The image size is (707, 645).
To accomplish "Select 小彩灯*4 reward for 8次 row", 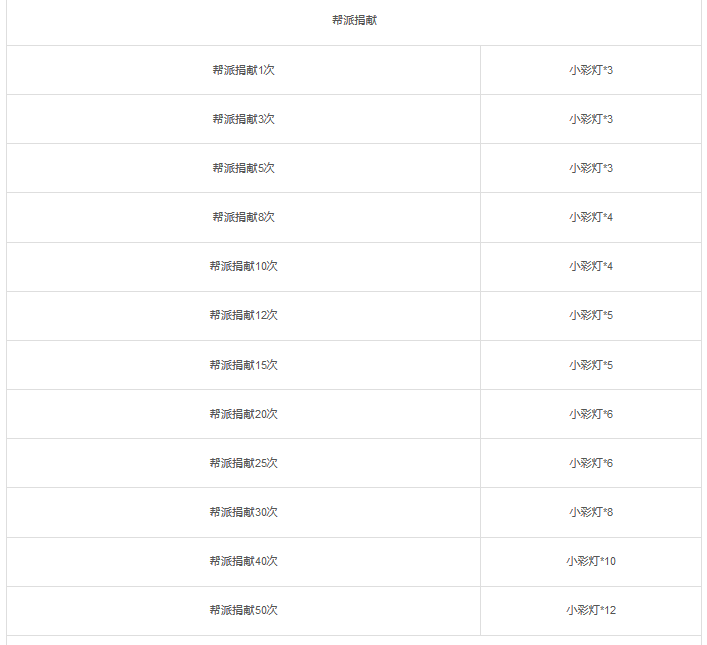I will [x=591, y=217].
